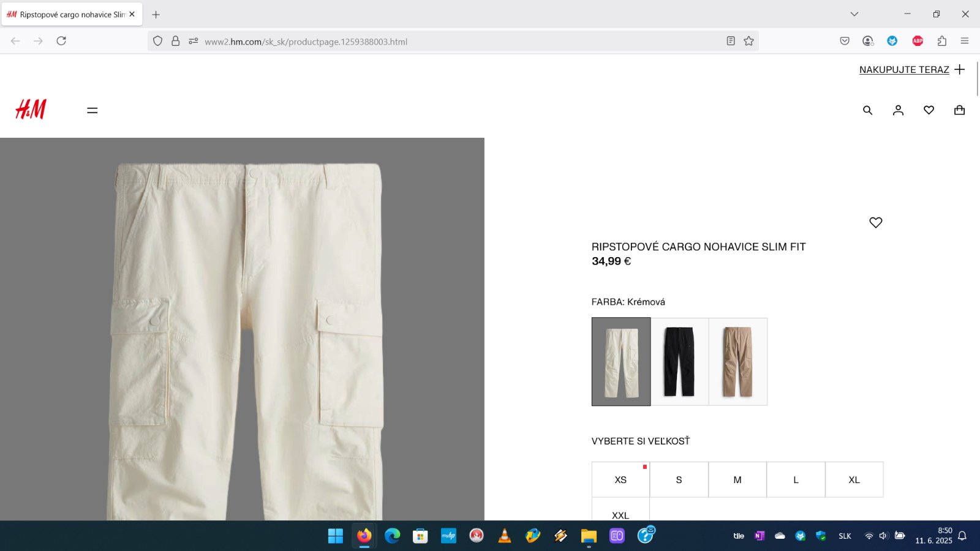Screen dimensions: 980x551
Task: Open list all tabs dropdown
Action: point(854,14)
